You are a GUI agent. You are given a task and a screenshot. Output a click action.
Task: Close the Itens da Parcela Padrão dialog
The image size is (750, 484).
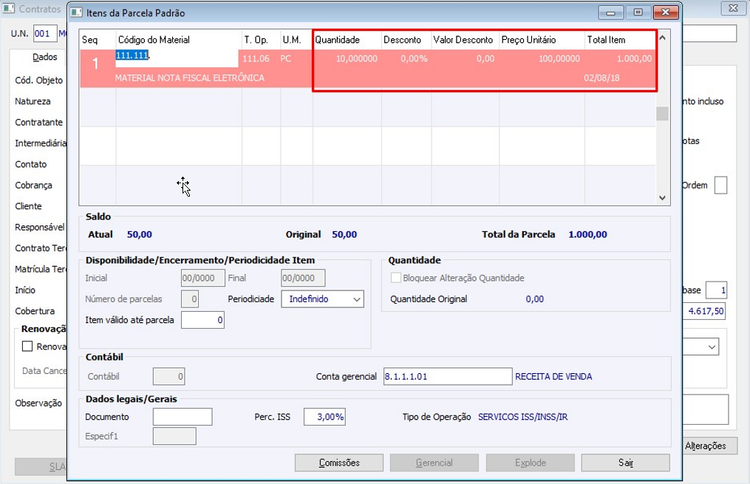[666, 12]
